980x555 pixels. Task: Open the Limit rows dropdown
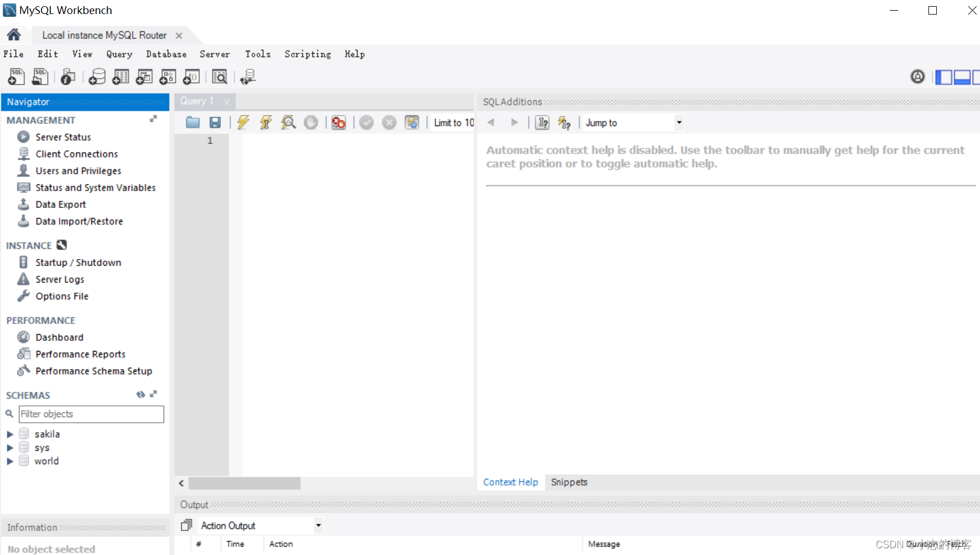click(x=454, y=122)
